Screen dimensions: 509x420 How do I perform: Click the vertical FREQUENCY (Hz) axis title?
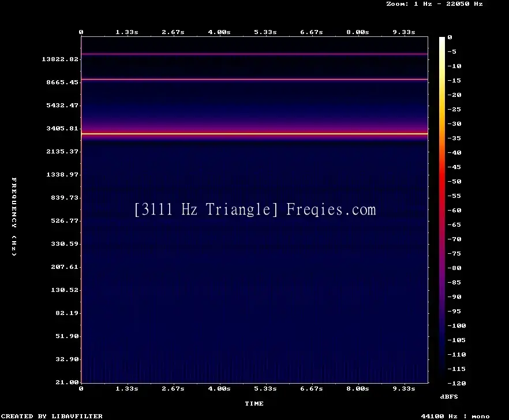14,216
